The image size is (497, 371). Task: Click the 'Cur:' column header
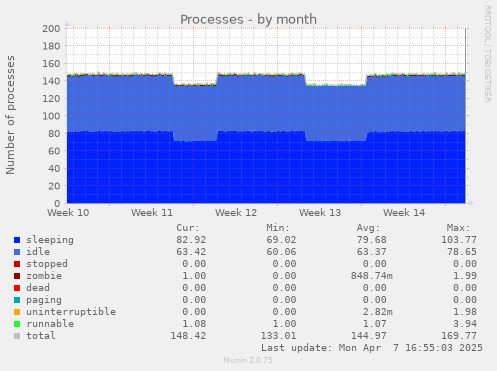coord(188,228)
